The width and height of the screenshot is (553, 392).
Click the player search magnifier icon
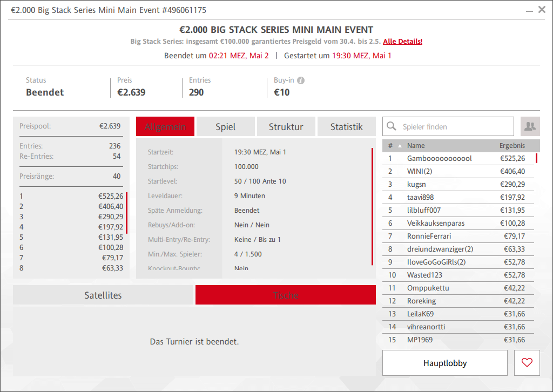coord(391,126)
